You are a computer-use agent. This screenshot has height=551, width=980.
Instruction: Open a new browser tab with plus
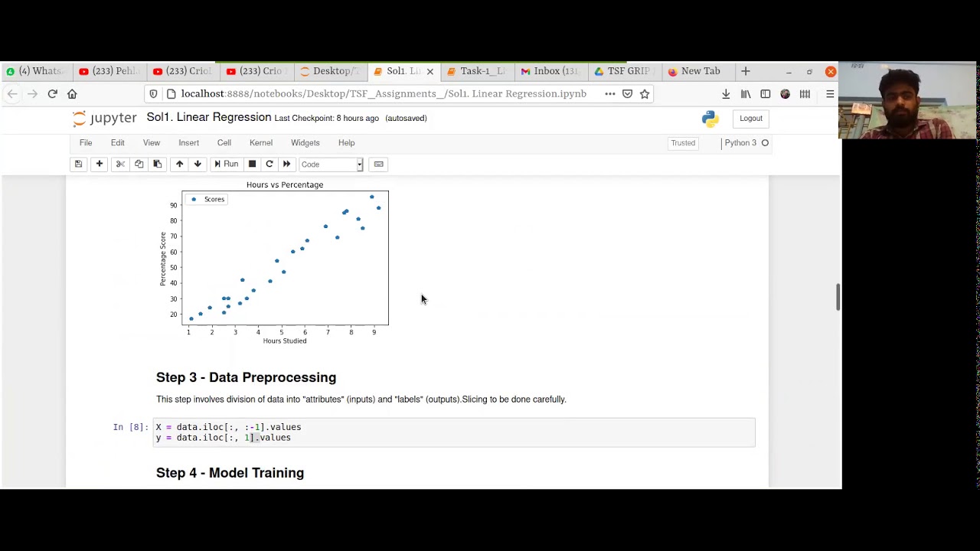(x=745, y=71)
